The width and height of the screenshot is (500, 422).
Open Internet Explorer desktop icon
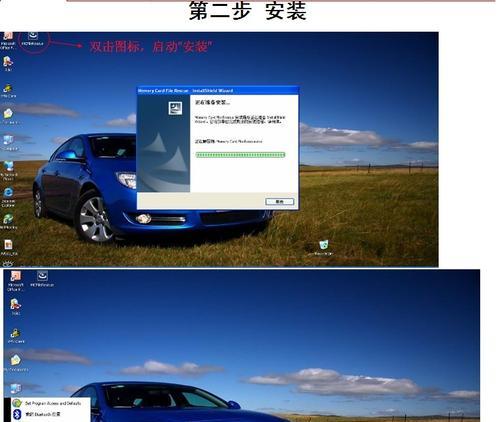8,196
